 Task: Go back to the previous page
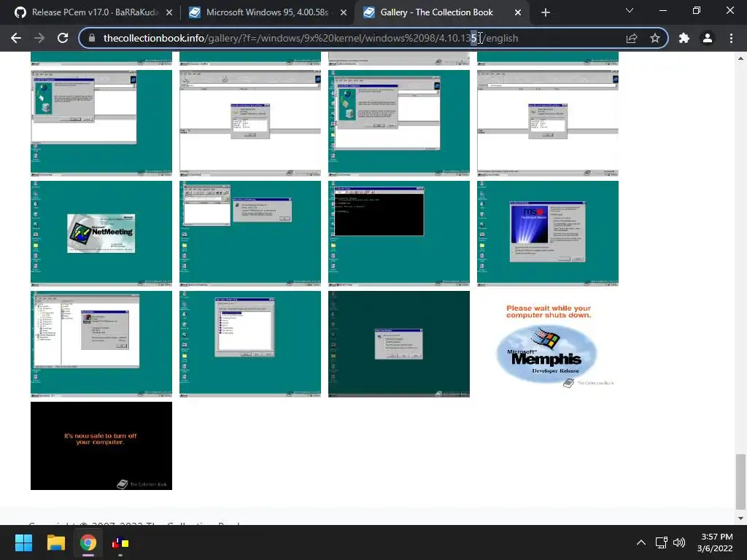click(16, 38)
